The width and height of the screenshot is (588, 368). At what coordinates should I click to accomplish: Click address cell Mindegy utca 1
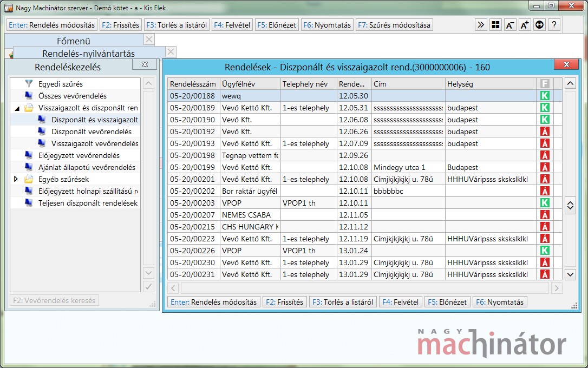[x=408, y=167]
